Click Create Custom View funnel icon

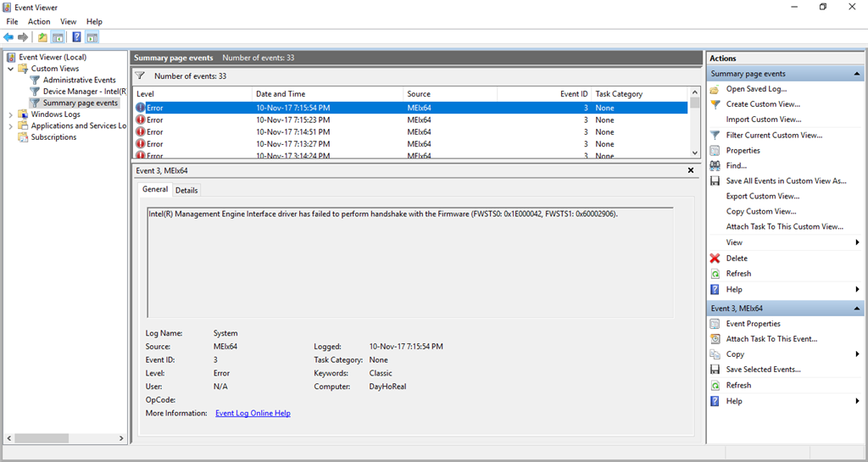[715, 104]
